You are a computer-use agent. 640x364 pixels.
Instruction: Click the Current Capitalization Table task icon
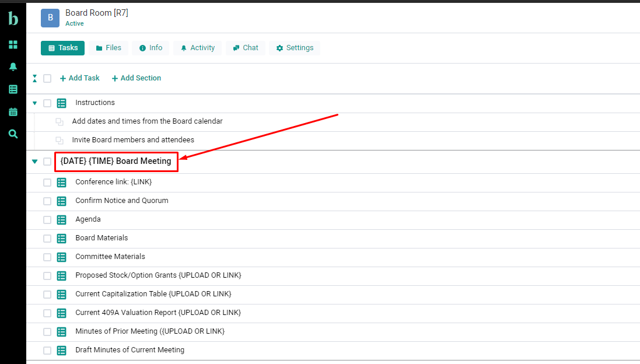62,295
